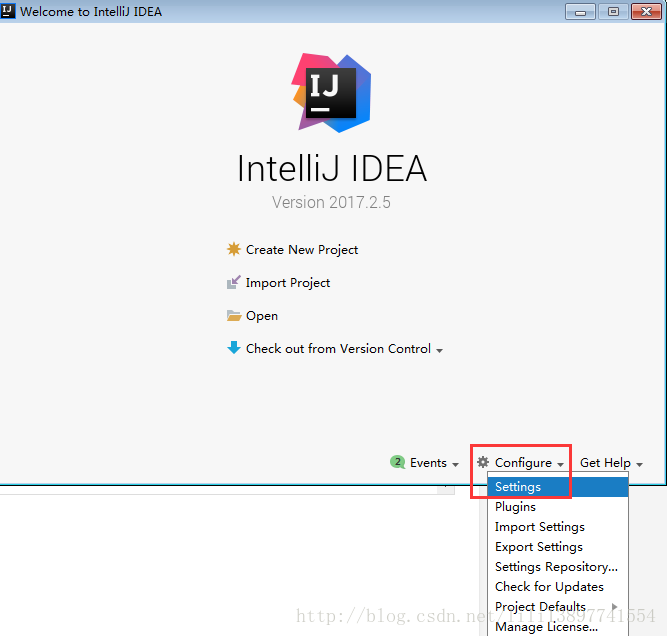This screenshot has height=636, width=667.
Task: Click Check out from Version Control text
Action: click(x=338, y=349)
